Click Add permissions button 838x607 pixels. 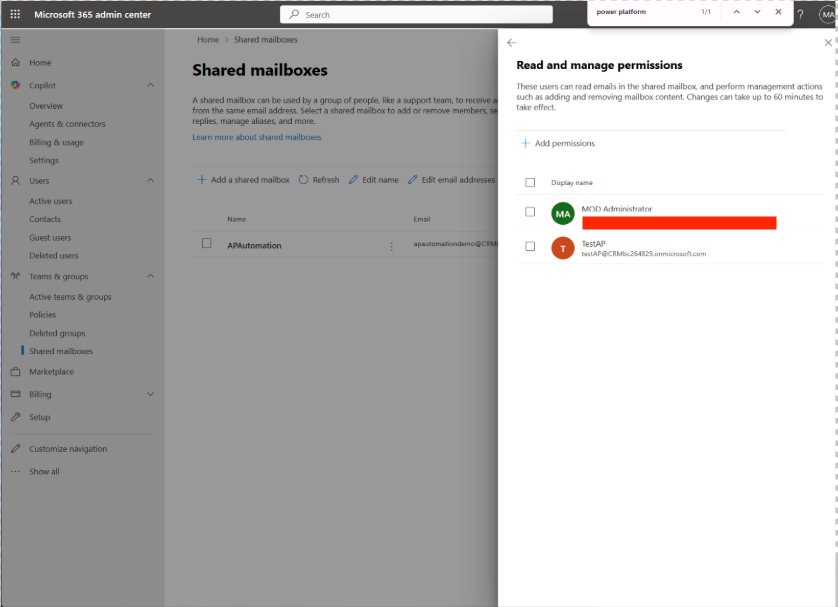[x=557, y=143]
